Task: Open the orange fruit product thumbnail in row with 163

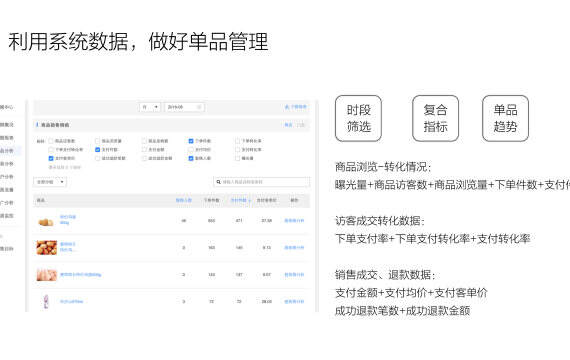Action: click(47, 248)
